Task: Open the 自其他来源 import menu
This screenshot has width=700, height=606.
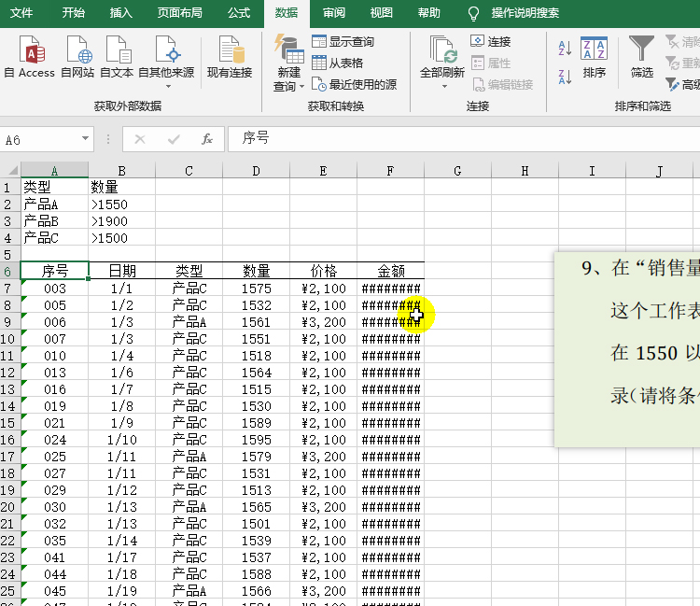Action: click(x=166, y=62)
